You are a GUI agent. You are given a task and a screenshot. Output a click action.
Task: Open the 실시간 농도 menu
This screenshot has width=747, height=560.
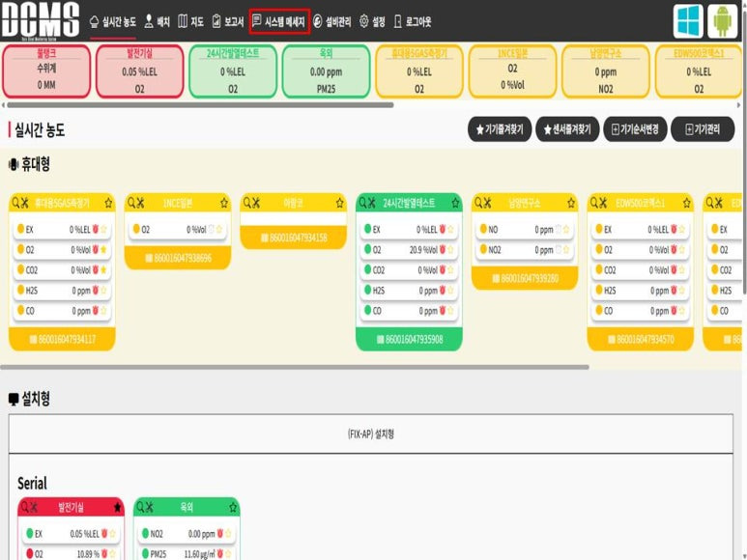pos(113,21)
